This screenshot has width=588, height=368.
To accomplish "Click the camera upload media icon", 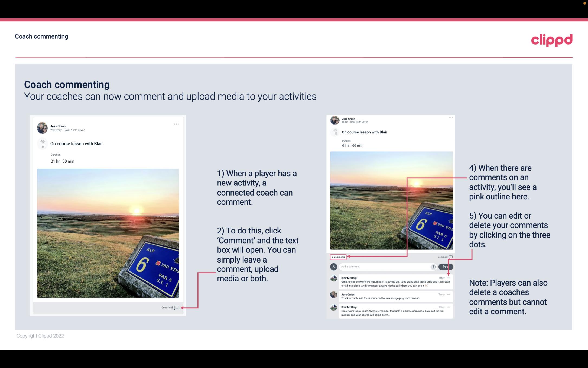I will click(433, 267).
